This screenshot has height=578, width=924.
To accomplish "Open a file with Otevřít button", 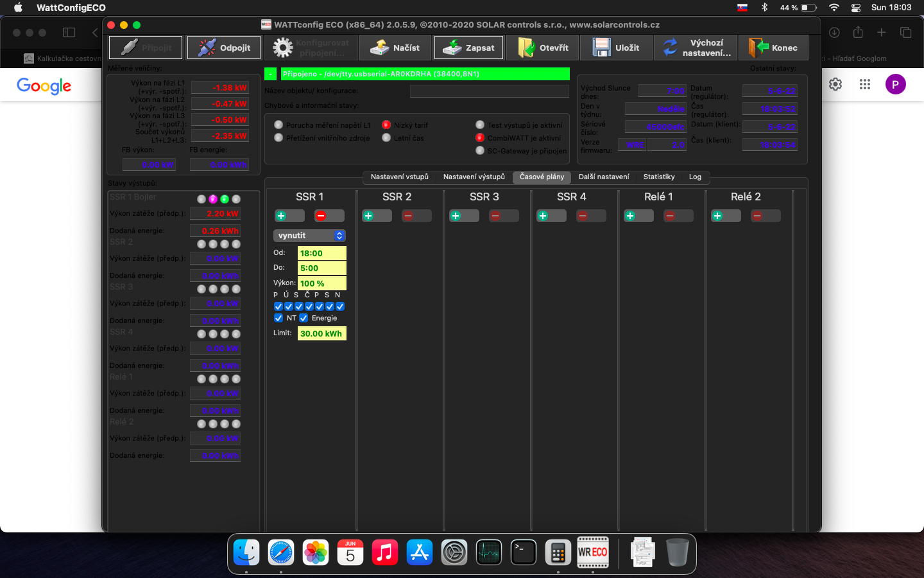I will tap(543, 48).
